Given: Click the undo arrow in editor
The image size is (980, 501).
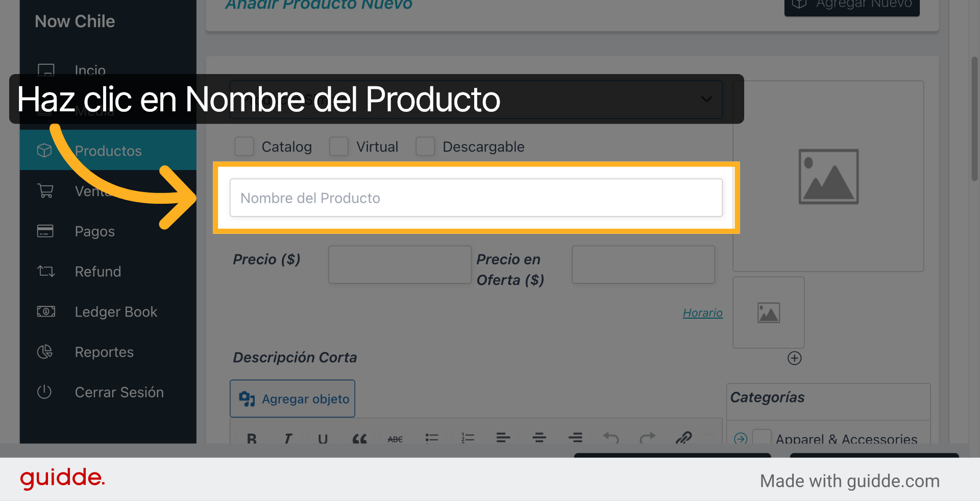Looking at the screenshot, I should [611, 438].
